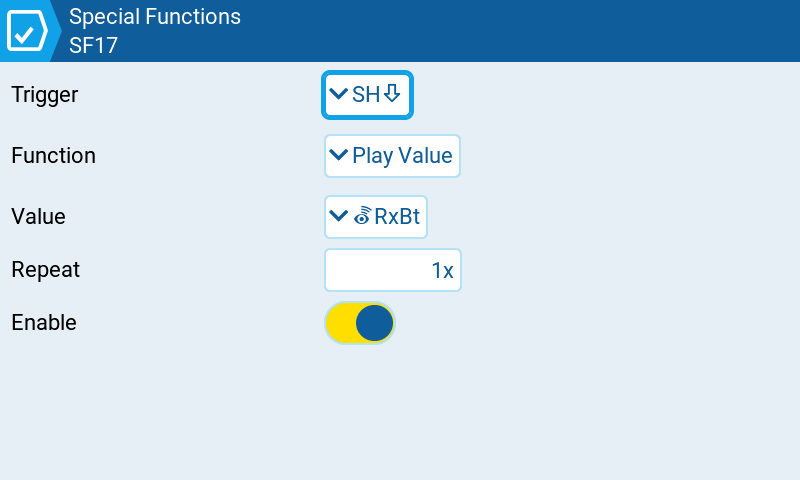Click the Function label
This screenshot has width=800, height=480.
[54, 156]
